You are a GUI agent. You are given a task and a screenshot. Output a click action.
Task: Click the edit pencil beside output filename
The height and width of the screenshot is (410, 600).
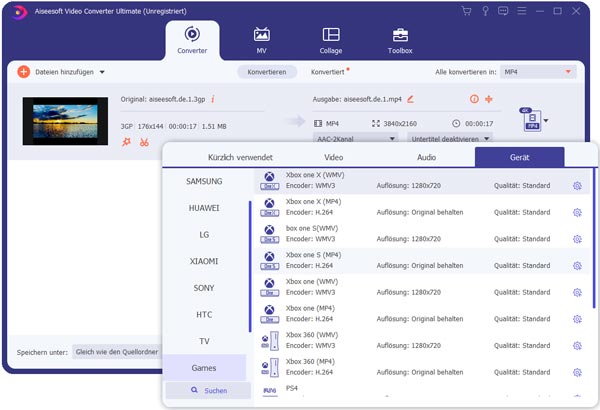(x=410, y=99)
